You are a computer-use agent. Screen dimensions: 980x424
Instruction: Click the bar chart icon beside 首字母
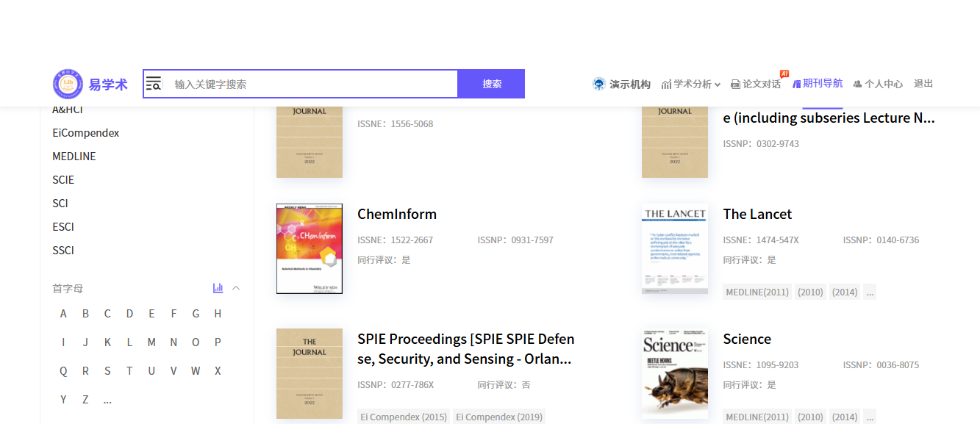pos(218,288)
